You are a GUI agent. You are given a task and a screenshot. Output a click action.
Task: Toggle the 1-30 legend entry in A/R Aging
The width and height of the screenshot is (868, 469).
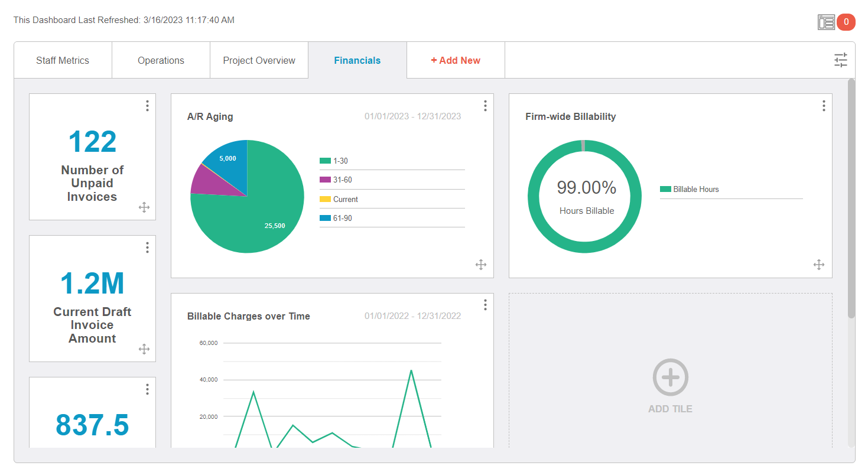(340, 161)
